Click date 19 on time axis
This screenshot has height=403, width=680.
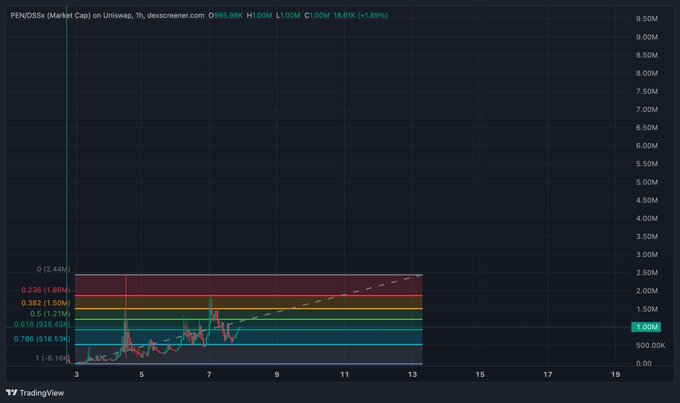coord(615,374)
